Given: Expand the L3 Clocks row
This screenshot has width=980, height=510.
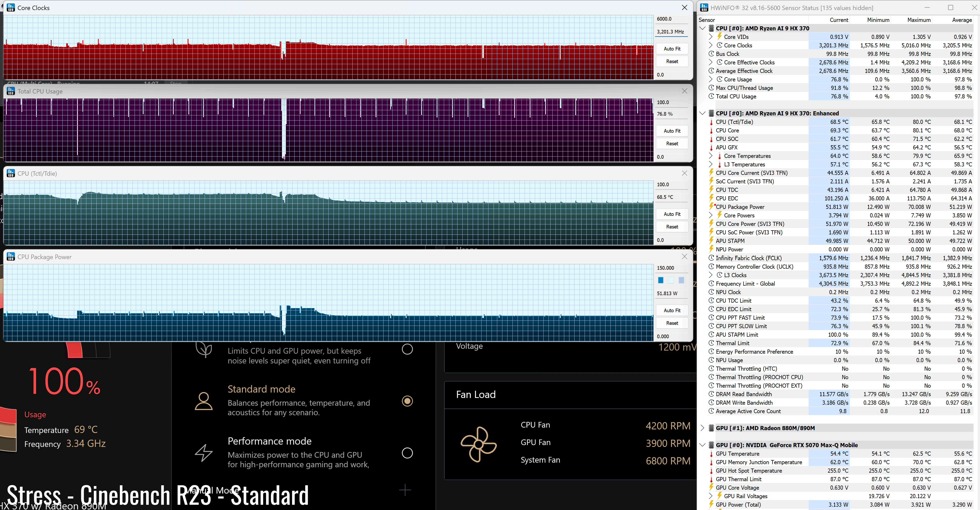Looking at the screenshot, I should (x=711, y=275).
